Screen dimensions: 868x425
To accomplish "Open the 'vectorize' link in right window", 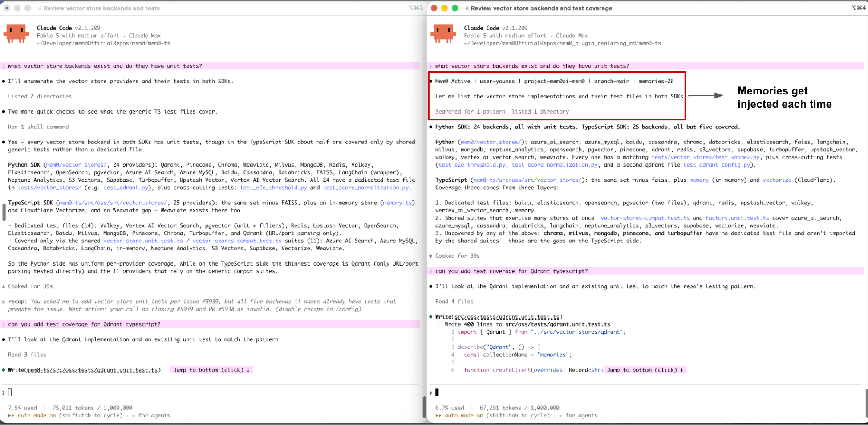I will pyautogui.click(x=777, y=180).
